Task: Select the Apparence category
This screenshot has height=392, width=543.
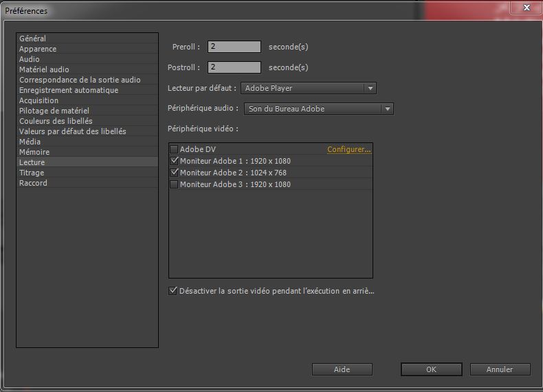Action: pos(87,49)
